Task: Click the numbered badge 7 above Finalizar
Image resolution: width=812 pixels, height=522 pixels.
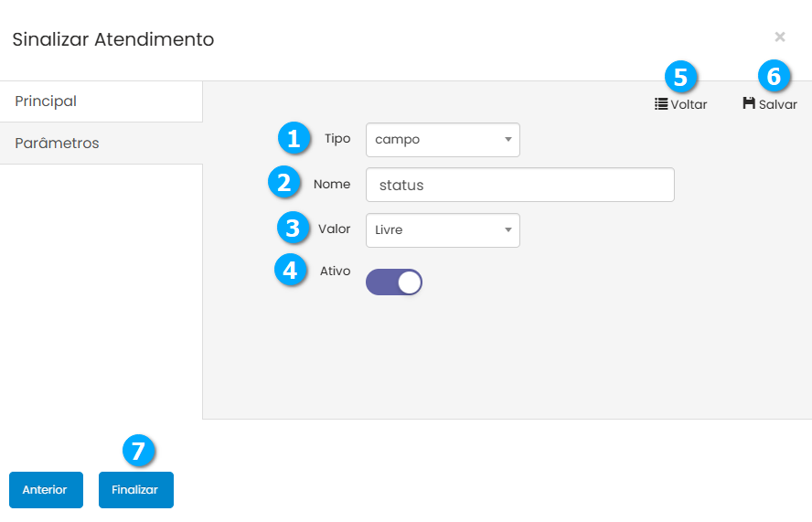Action: pyautogui.click(x=138, y=450)
